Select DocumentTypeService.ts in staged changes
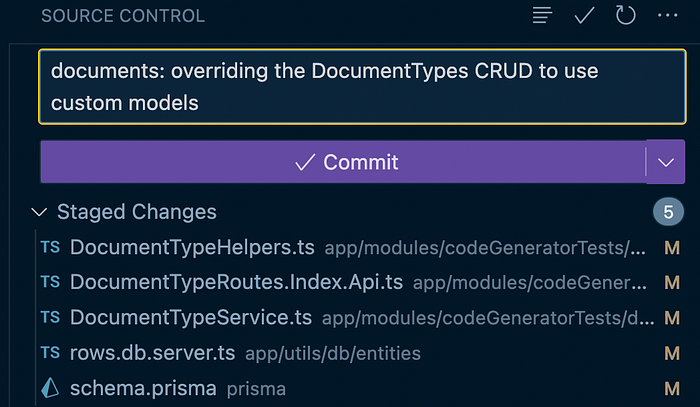The height and width of the screenshot is (407, 700). pyautogui.click(x=190, y=317)
